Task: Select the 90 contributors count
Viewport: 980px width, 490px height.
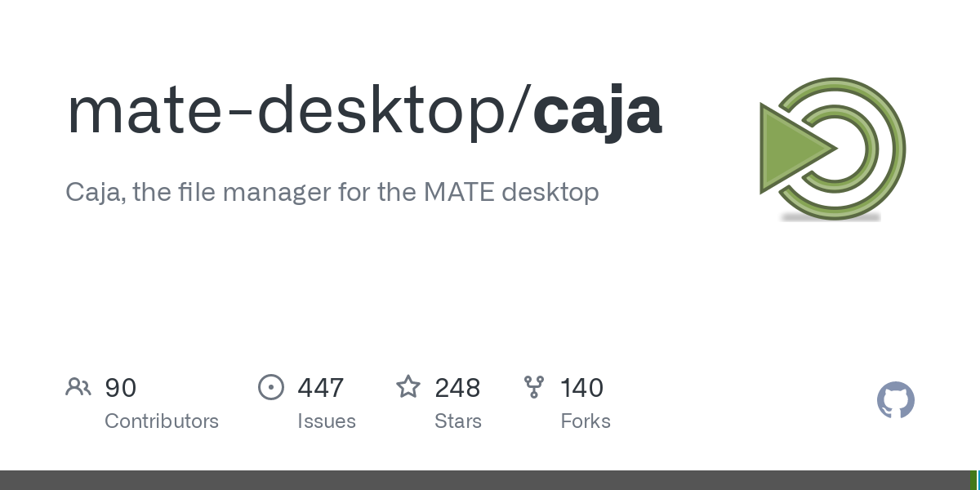Action: 121,388
